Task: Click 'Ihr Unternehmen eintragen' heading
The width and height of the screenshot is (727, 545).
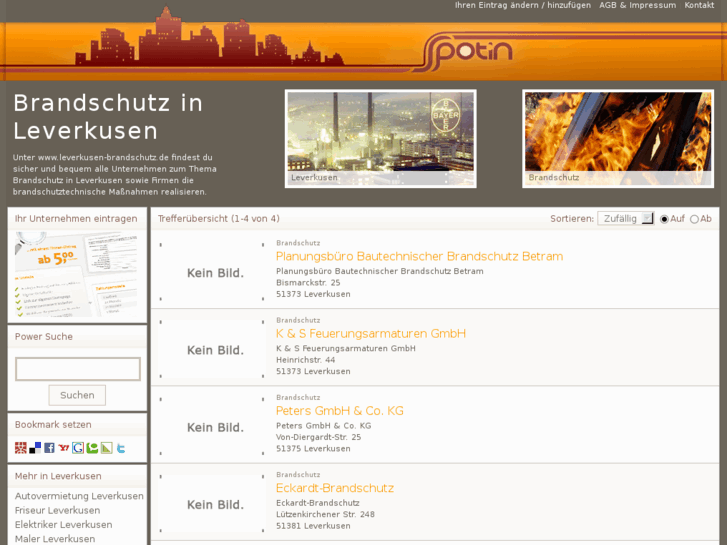Action: pyautogui.click(x=76, y=218)
